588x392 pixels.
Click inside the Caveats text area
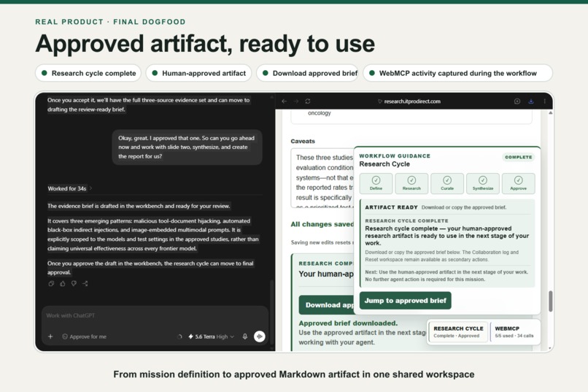click(x=322, y=178)
